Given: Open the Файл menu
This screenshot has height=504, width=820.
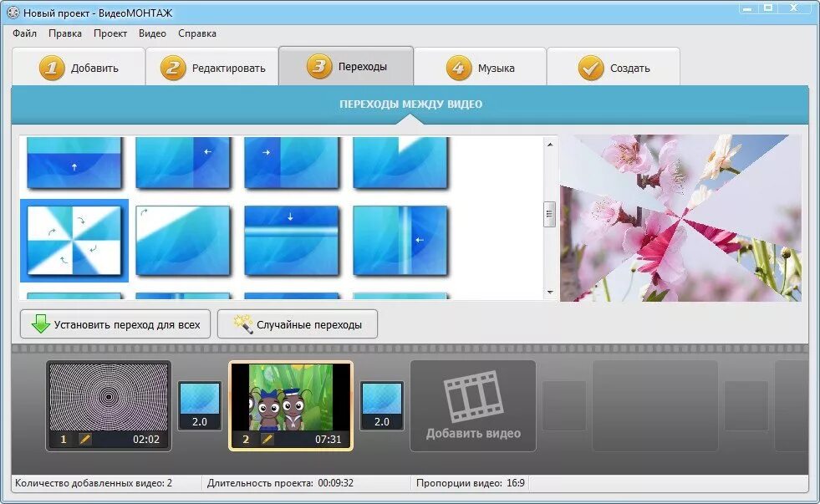Looking at the screenshot, I should 24,33.
